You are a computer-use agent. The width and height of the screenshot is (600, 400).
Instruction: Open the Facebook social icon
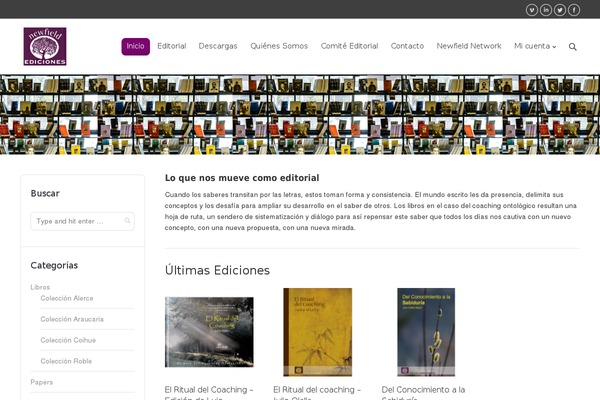pos(574,10)
